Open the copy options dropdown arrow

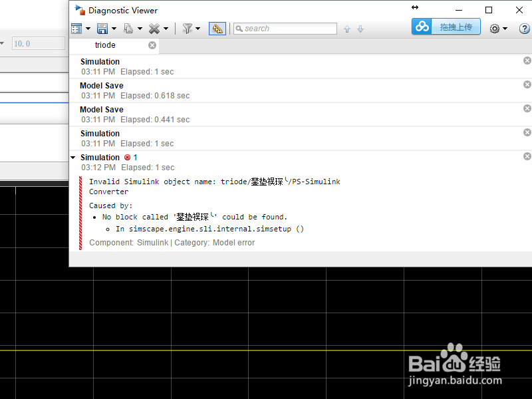tap(140, 29)
